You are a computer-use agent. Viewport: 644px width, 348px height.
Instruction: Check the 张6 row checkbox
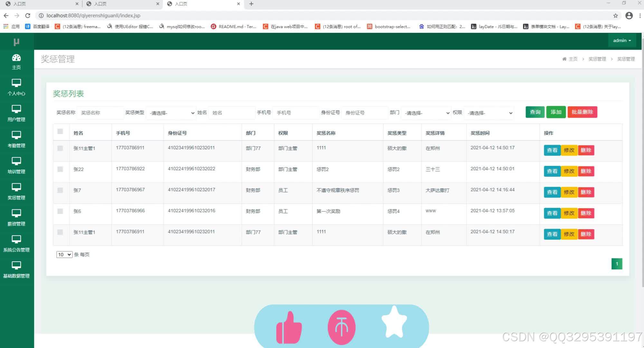pyautogui.click(x=60, y=211)
